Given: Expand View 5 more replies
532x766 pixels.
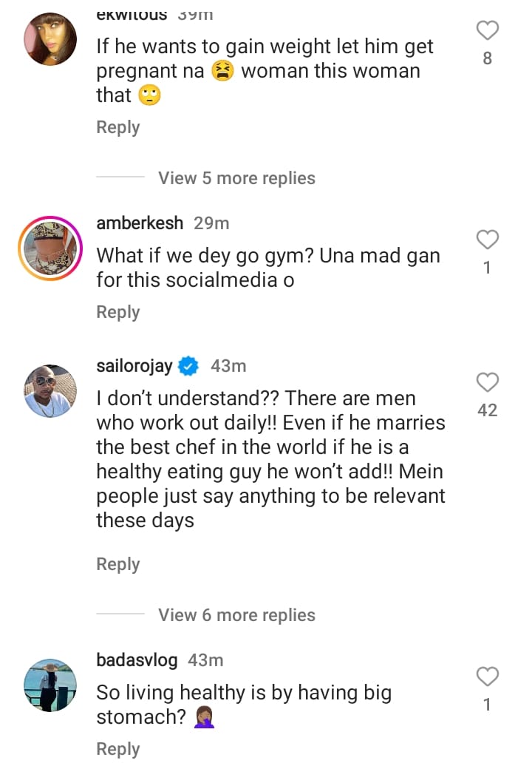Looking at the screenshot, I should pyautogui.click(x=236, y=178).
